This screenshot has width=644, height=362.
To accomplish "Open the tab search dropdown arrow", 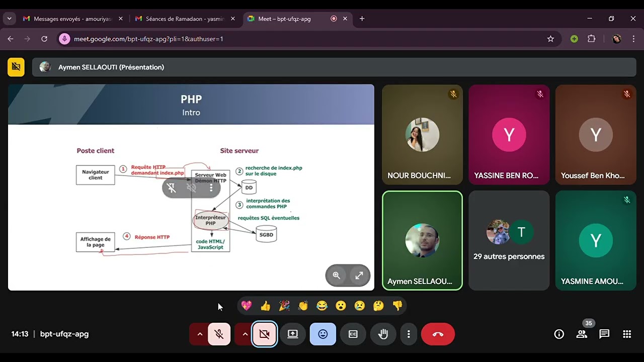I will click(9, 19).
